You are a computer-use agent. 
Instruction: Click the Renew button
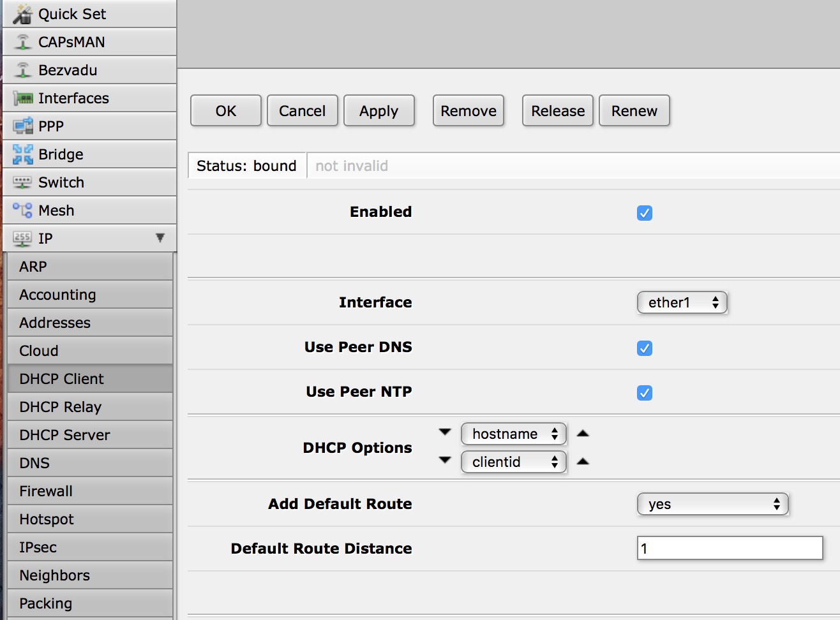tap(634, 110)
